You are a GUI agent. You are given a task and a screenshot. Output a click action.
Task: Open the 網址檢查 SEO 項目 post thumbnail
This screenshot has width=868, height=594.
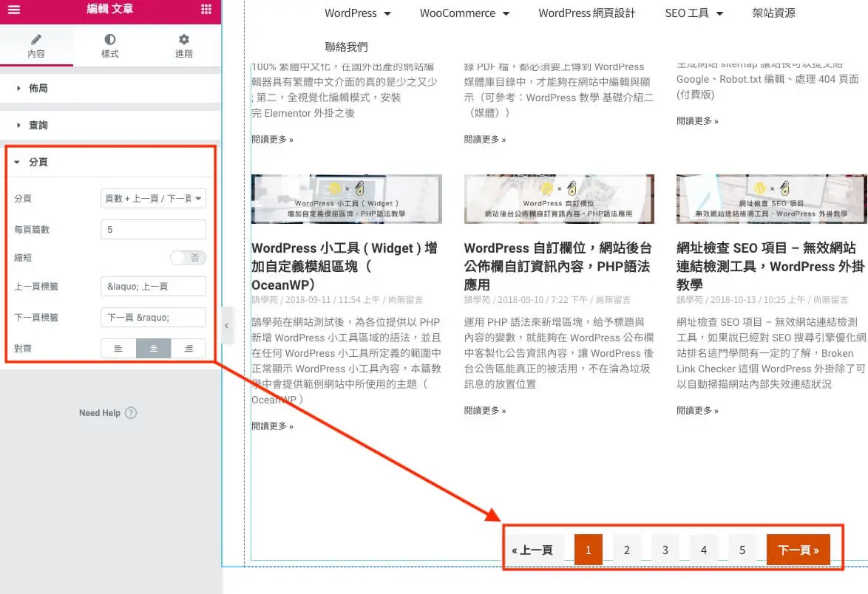tap(772, 199)
